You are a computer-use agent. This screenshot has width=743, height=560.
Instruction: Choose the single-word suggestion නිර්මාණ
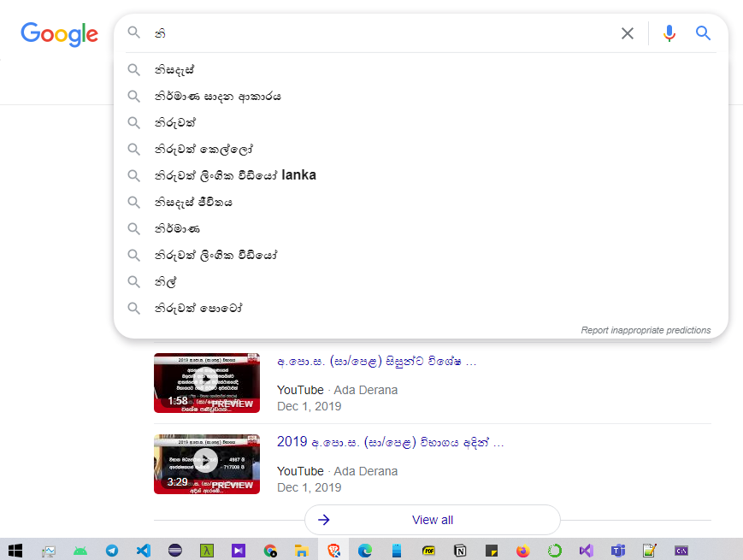177,229
